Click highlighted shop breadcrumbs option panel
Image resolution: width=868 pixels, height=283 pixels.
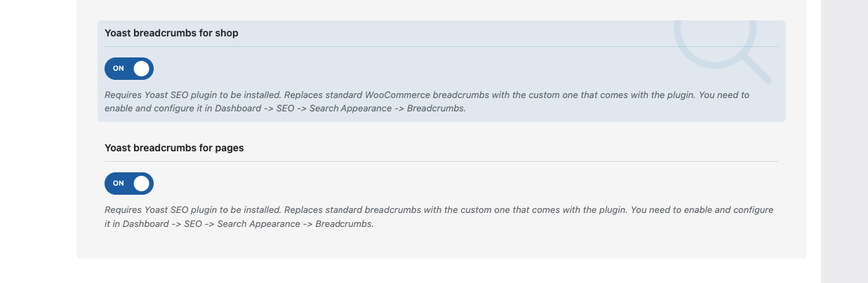pyautogui.click(x=441, y=71)
